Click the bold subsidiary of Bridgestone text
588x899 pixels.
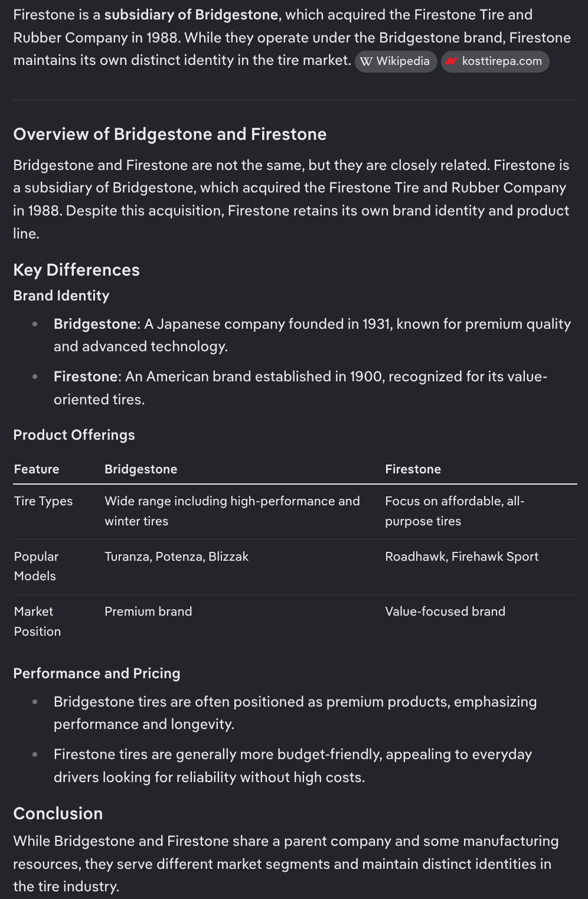(x=191, y=15)
